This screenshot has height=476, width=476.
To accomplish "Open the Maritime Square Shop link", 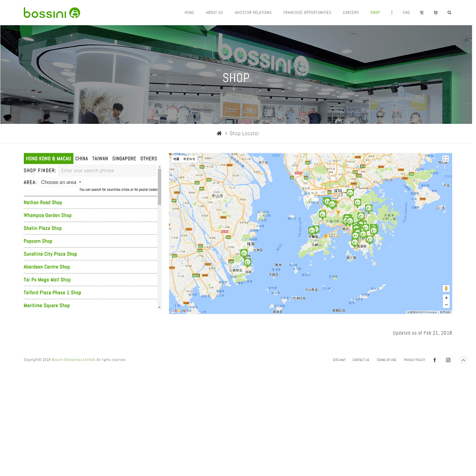I will [47, 305].
